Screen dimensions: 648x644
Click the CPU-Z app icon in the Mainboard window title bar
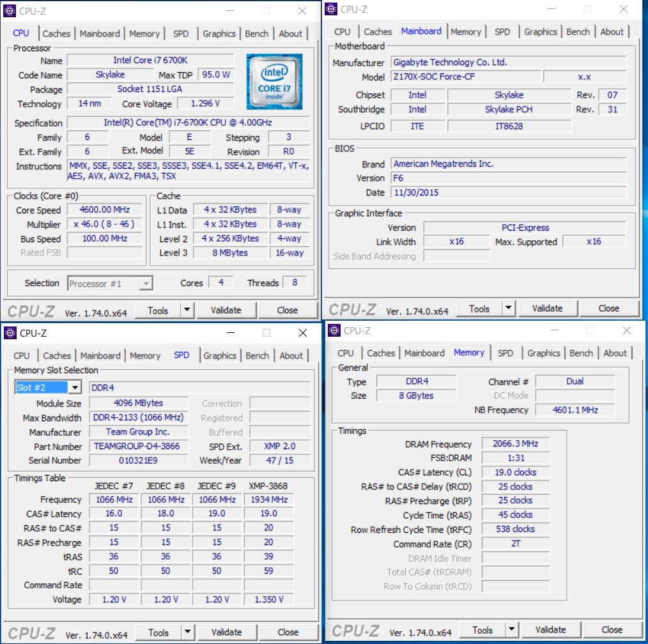pos(330,9)
